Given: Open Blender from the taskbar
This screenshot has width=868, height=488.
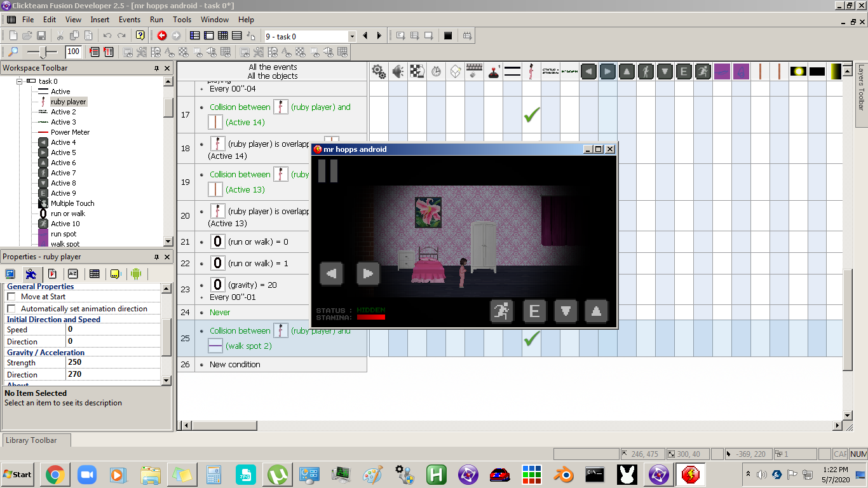Looking at the screenshot, I should pos(563,474).
